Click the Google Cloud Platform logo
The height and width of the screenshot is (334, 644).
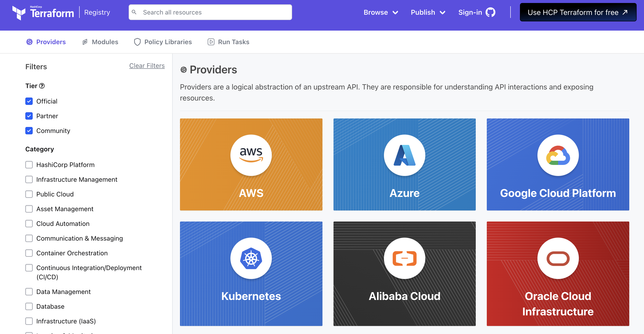[558, 155]
